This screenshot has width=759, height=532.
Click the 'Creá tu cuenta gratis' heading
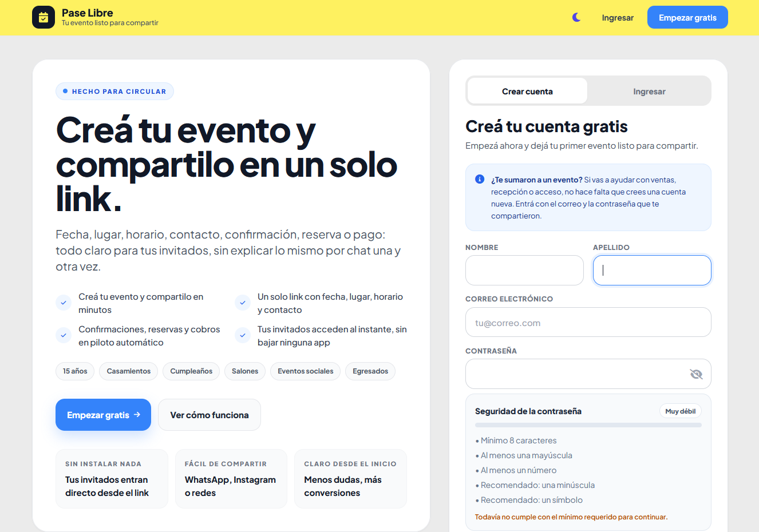pyautogui.click(x=547, y=126)
